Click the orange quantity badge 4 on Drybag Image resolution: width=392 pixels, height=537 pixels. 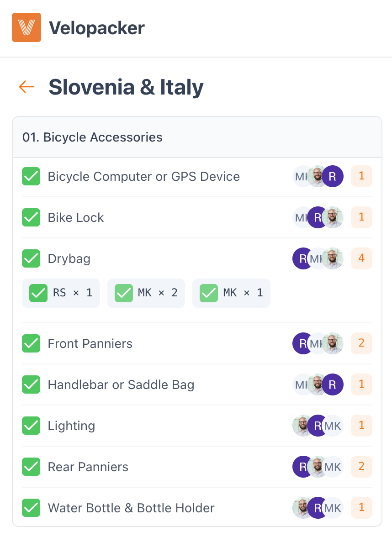[361, 258]
